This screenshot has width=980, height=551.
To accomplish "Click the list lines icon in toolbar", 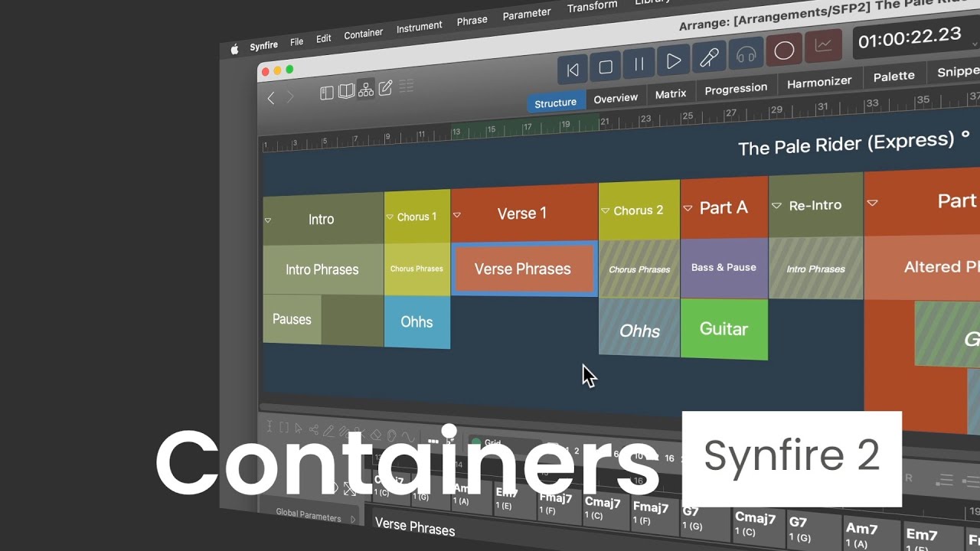I will 407,86.
